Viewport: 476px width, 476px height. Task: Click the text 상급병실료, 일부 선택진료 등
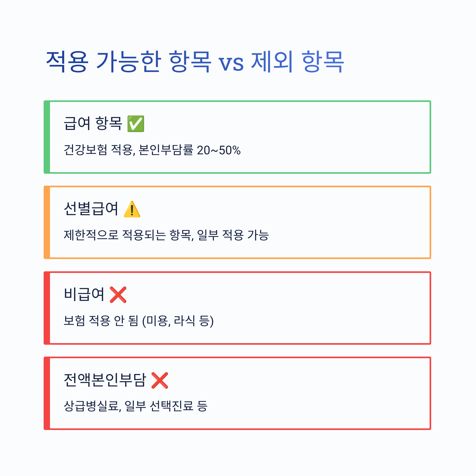(135, 406)
